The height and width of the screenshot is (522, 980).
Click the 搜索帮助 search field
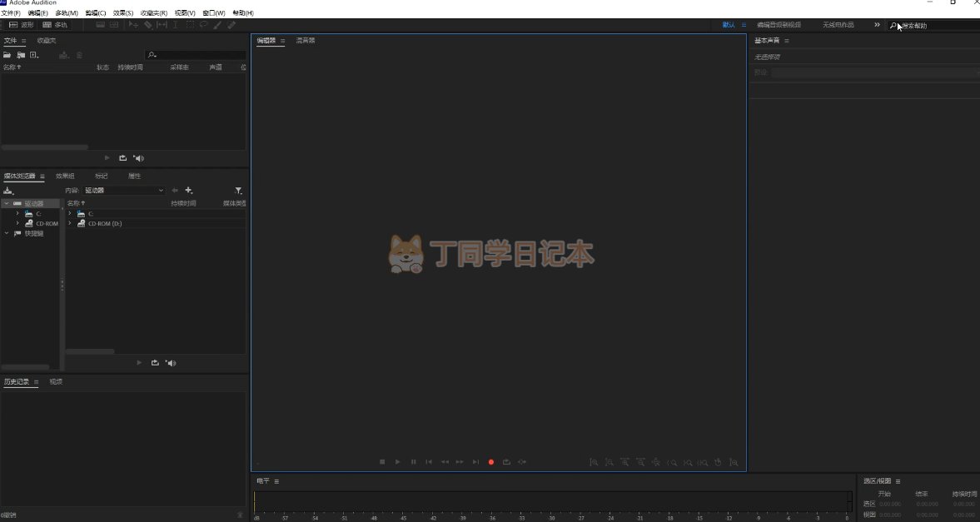[x=934, y=26]
